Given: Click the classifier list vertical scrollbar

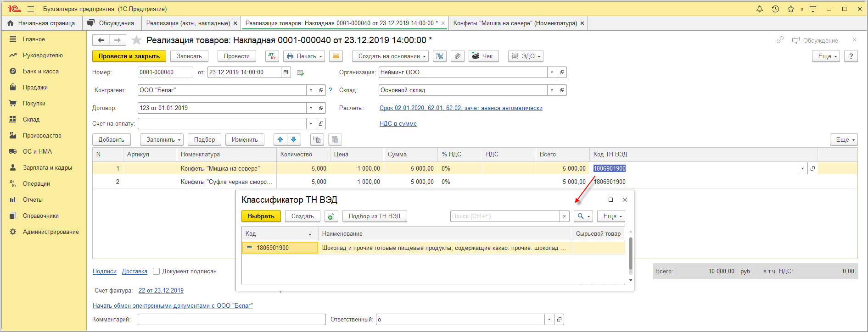Looking at the screenshot, I should point(630,253).
